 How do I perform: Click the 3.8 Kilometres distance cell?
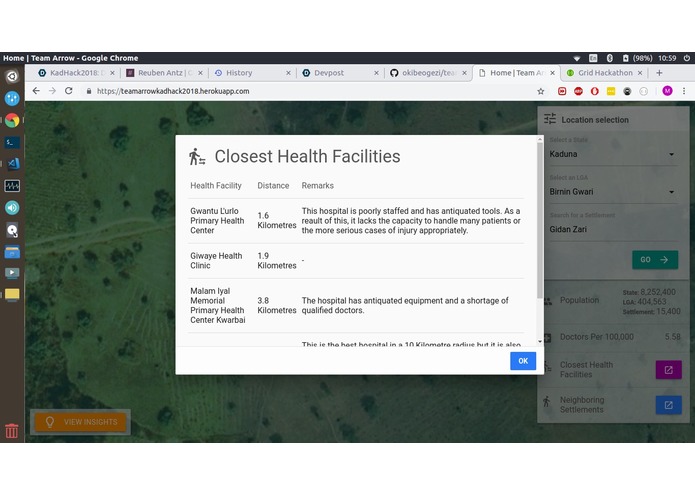277,305
